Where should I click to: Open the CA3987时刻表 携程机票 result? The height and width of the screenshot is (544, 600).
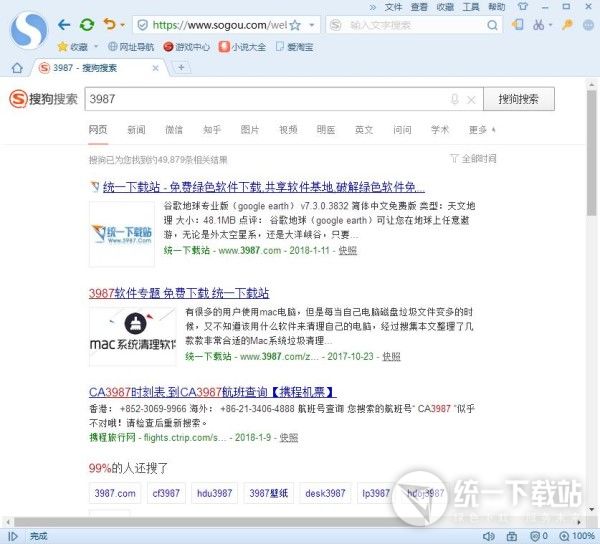coord(213,392)
